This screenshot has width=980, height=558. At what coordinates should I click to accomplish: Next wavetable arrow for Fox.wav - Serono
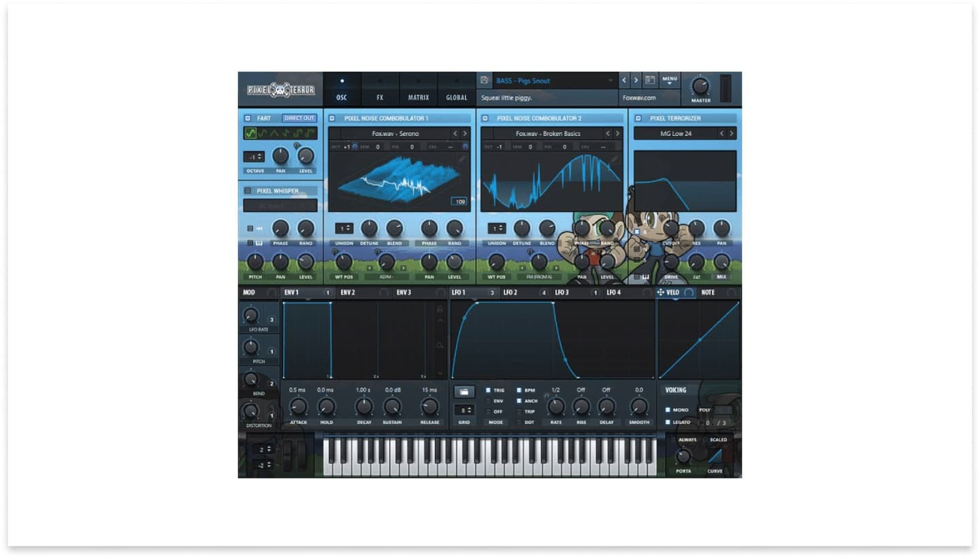(465, 133)
